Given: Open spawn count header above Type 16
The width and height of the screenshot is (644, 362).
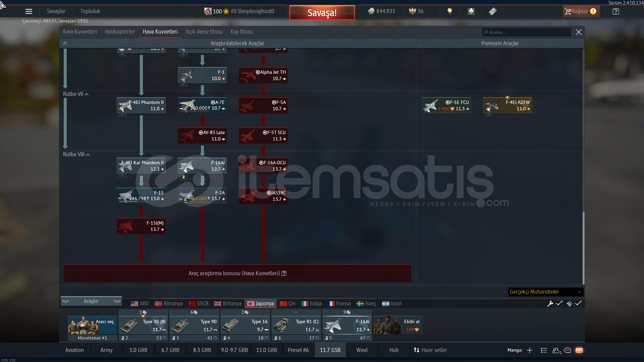Looking at the screenshot, I should point(245,312).
